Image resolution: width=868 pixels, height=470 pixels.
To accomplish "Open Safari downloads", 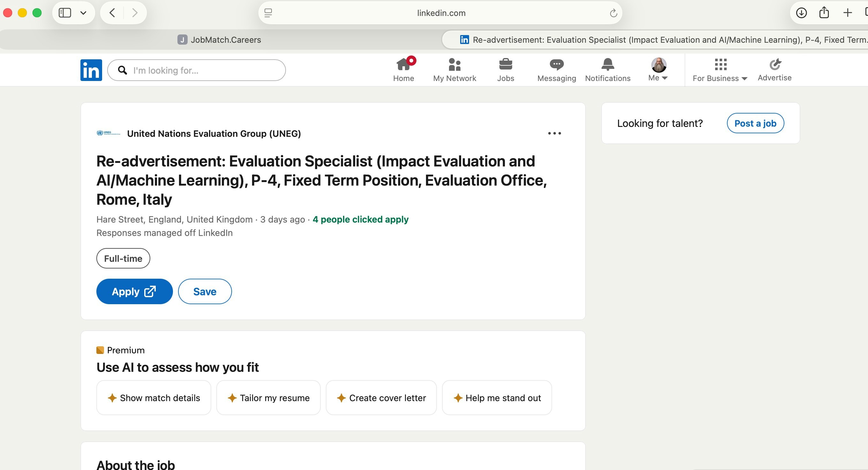I will 801,13.
